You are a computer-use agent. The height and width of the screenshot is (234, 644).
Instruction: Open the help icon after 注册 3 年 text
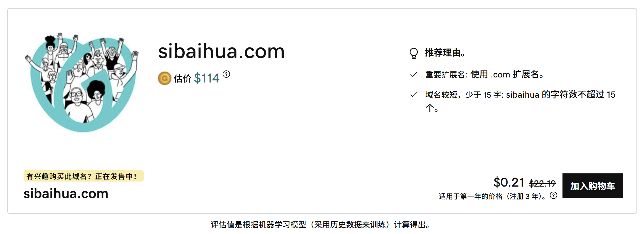[554, 195]
